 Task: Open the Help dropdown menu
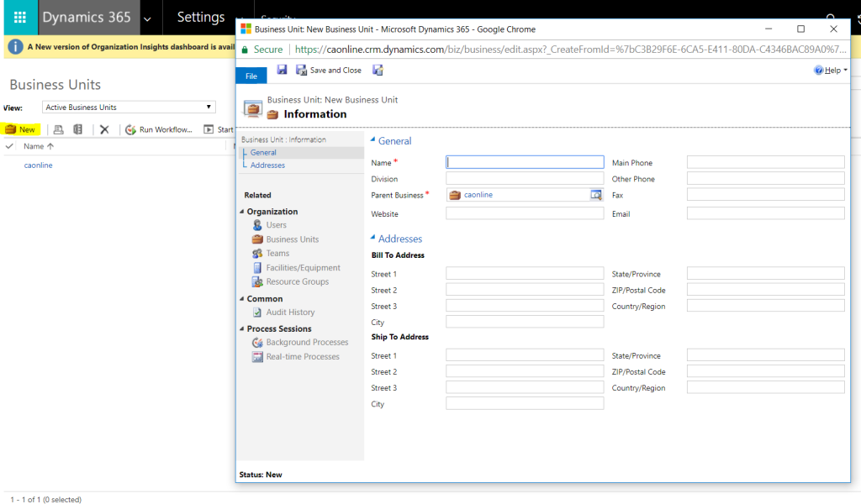(831, 71)
